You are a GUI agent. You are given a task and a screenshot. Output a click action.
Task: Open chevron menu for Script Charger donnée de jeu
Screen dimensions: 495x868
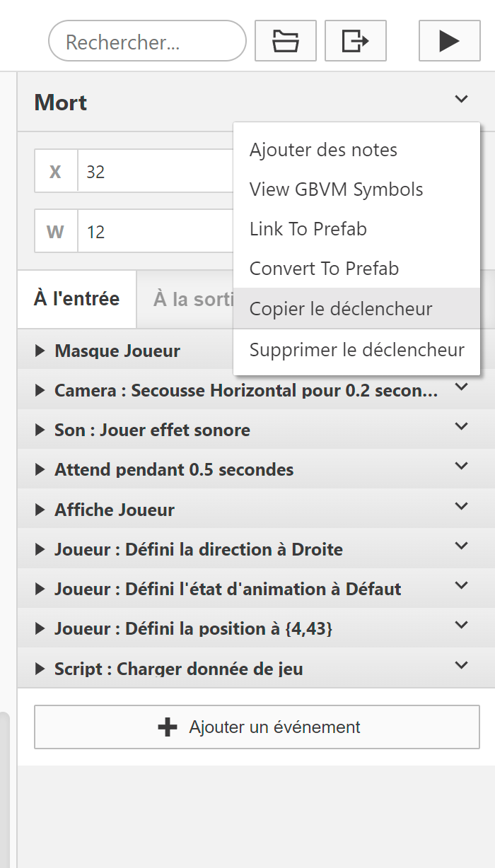(x=461, y=665)
